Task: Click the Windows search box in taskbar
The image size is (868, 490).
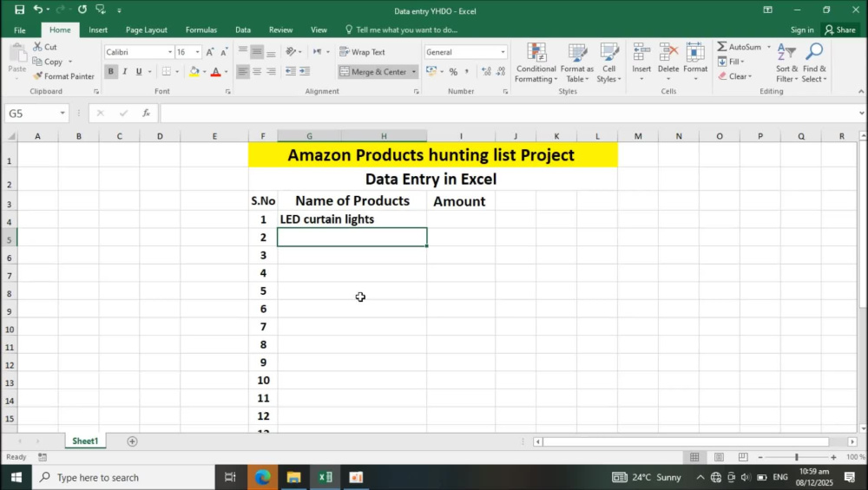Action: [x=123, y=477]
